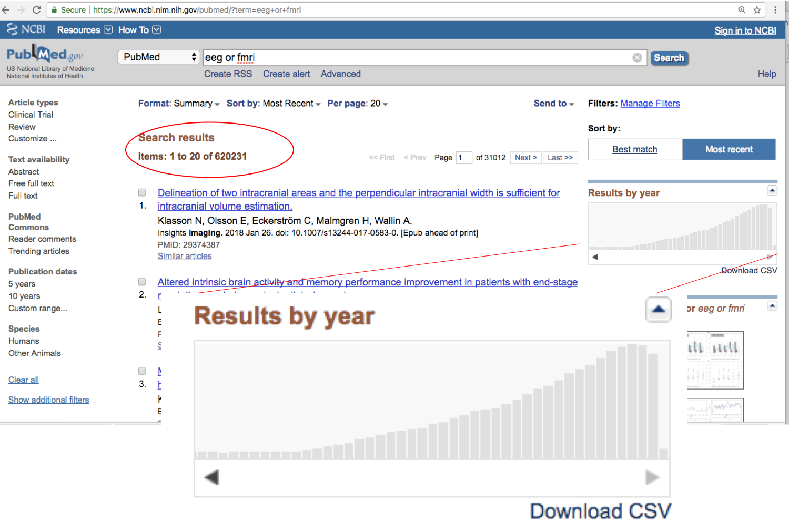Open the PubMed database selector
Viewport: 789px width, 532px height.
158,57
